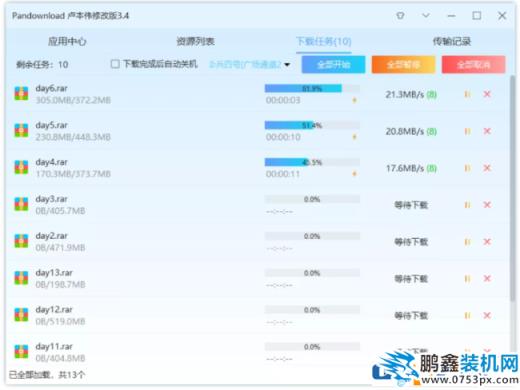Switch to the 应用中心 tab

pyautogui.click(x=67, y=41)
